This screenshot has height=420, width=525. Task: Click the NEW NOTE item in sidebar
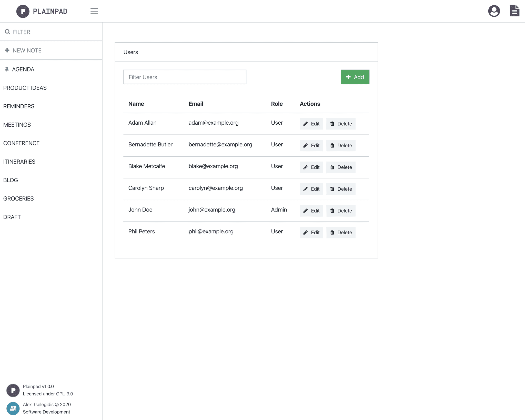[27, 50]
